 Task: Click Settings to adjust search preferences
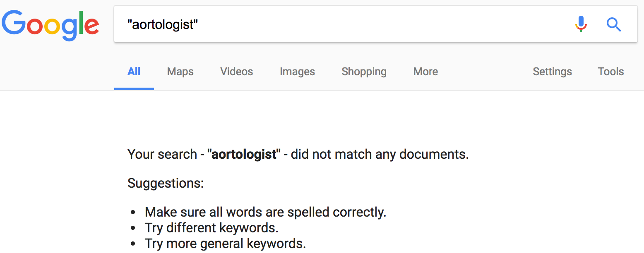tap(552, 71)
